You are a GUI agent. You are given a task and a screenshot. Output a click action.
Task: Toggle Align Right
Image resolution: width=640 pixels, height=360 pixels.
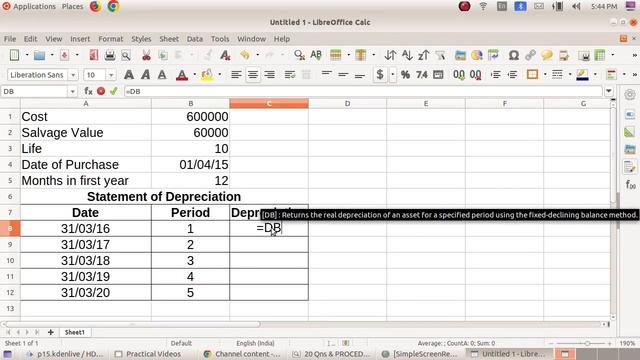pos(269,75)
